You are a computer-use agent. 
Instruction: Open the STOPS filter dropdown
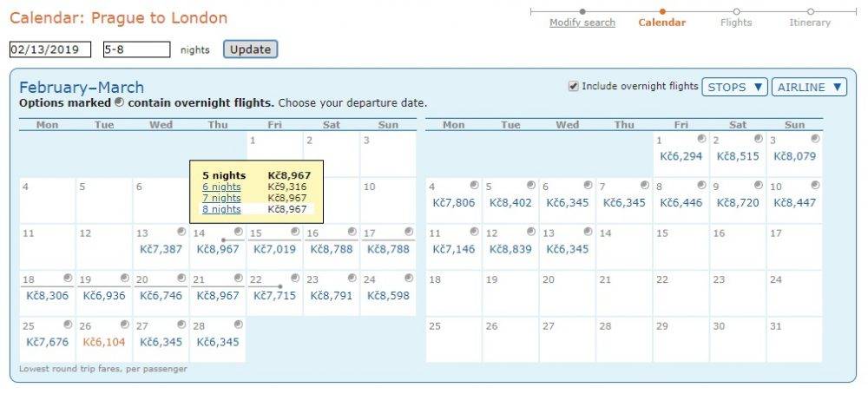click(734, 87)
